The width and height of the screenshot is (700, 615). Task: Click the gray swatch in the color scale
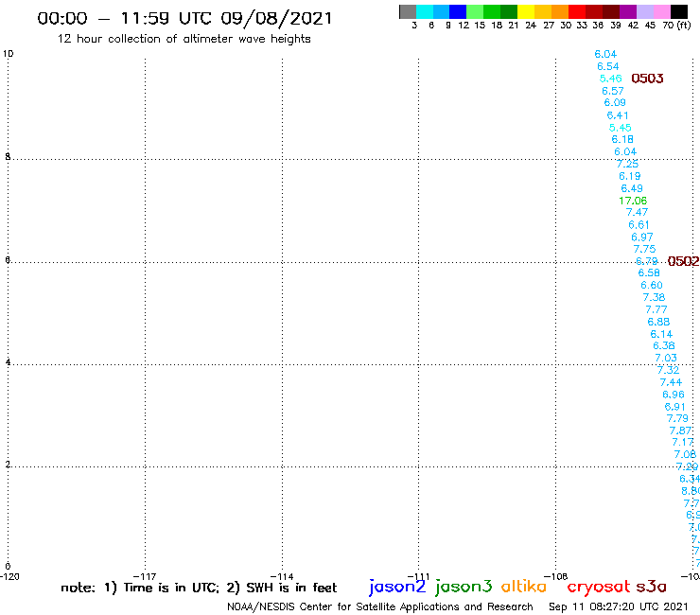[408, 11]
